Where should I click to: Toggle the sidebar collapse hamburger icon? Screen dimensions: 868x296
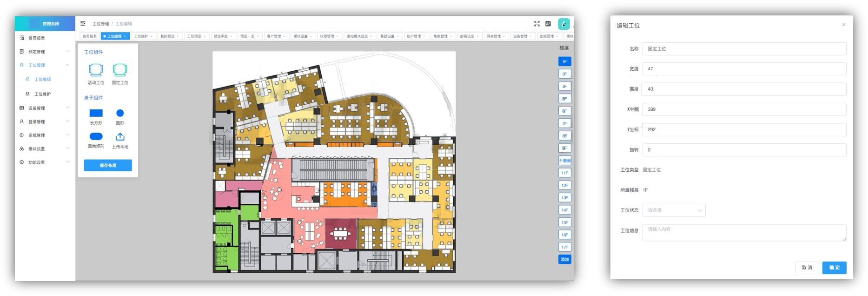pyautogui.click(x=83, y=24)
